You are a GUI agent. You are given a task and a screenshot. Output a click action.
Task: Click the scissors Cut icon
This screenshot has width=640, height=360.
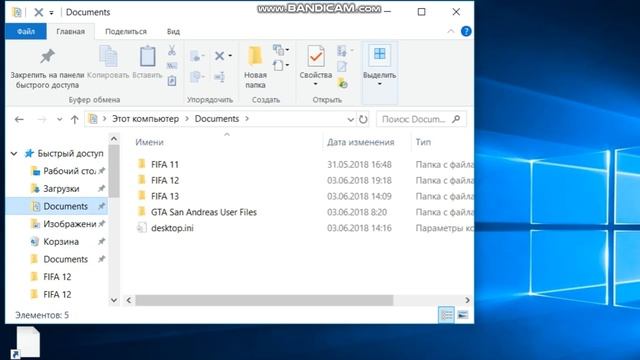tap(172, 50)
